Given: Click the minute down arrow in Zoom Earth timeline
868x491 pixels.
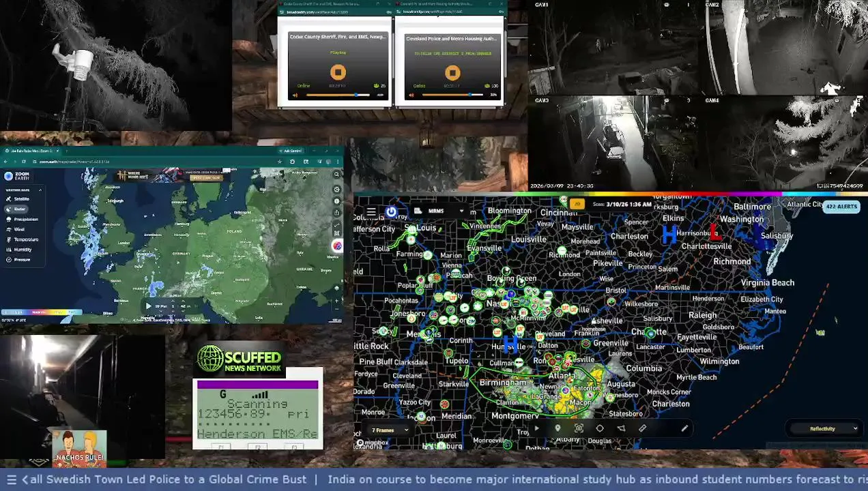Looking at the screenshot, I should pyautogui.click(x=184, y=311).
